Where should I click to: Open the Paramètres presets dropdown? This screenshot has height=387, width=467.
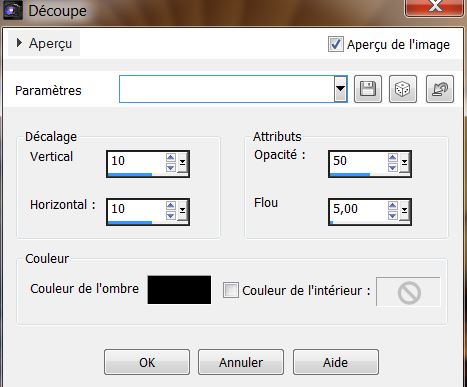pyautogui.click(x=340, y=89)
